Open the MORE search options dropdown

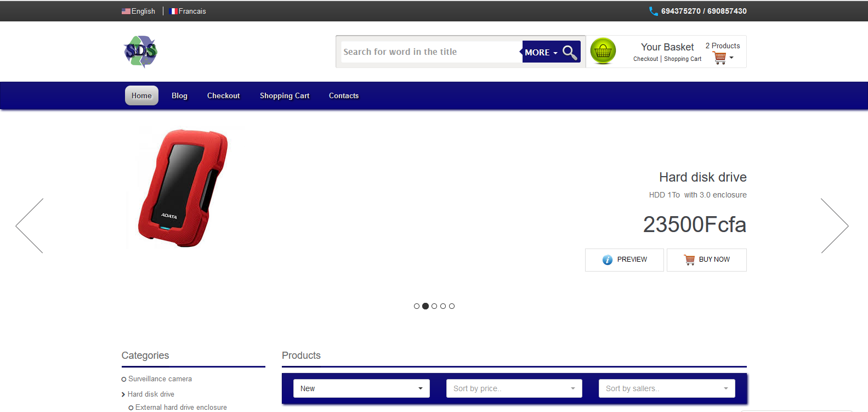tap(541, 52)
